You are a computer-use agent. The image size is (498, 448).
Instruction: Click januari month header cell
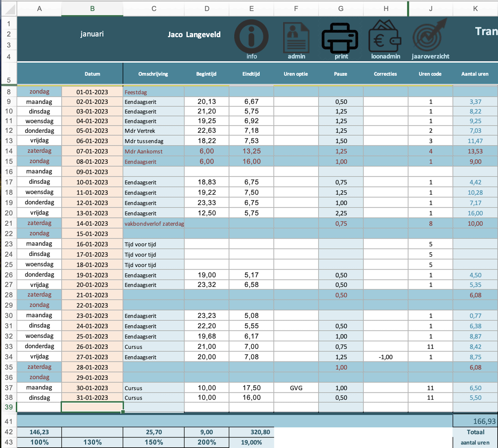pyautogui.click(x=92, y=34)
